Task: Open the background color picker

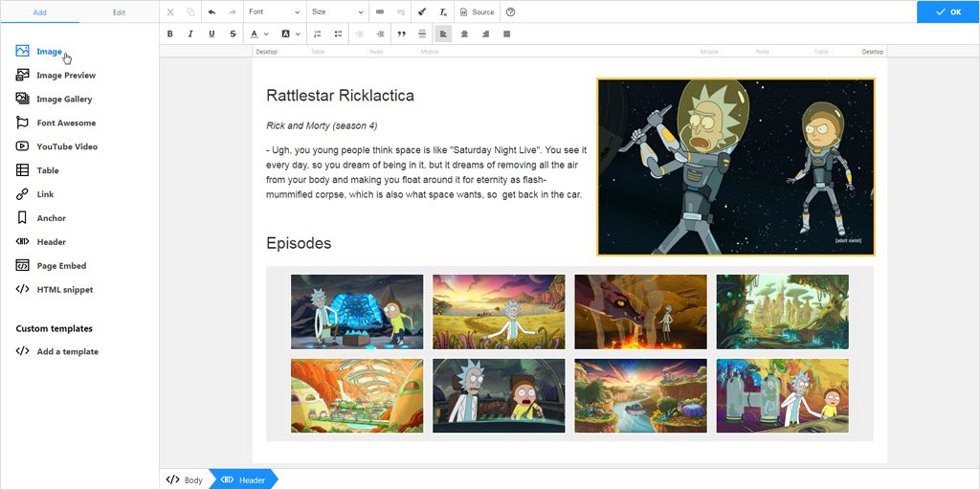Action: 291,33
